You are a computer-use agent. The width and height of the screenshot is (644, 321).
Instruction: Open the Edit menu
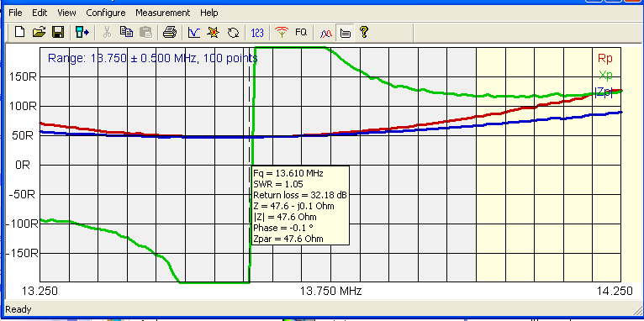tap(40, 13)
